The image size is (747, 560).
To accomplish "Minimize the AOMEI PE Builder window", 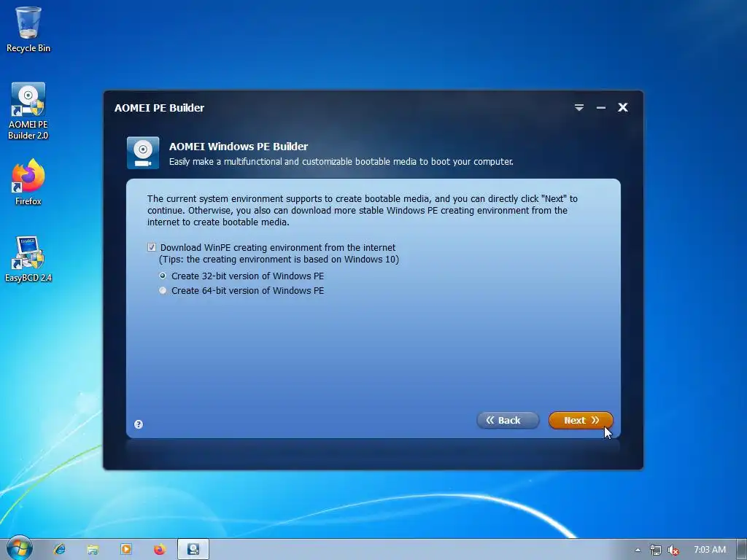I will coord(601,108).
